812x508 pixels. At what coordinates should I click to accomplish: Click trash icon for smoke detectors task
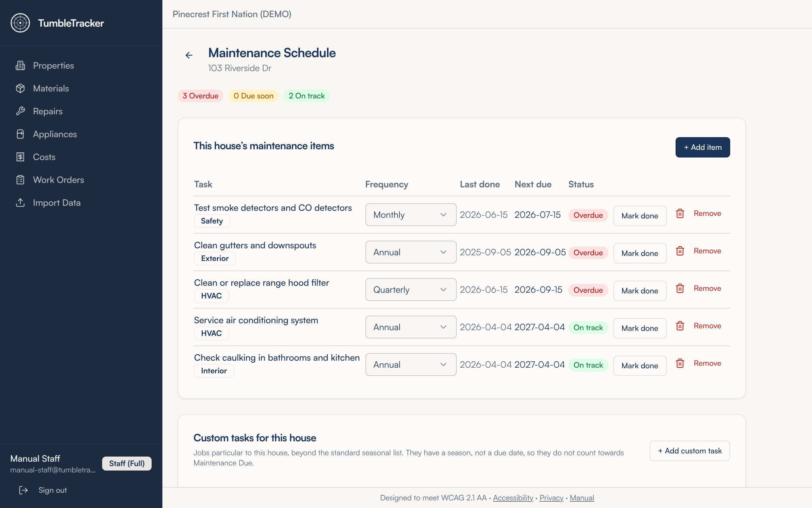(x=680, y=213)
